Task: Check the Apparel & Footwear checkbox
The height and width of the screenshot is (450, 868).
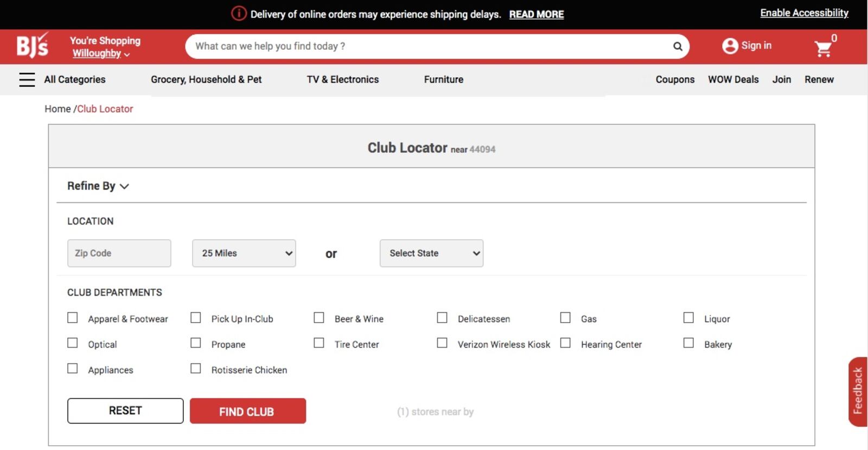Action: (73, 318)
